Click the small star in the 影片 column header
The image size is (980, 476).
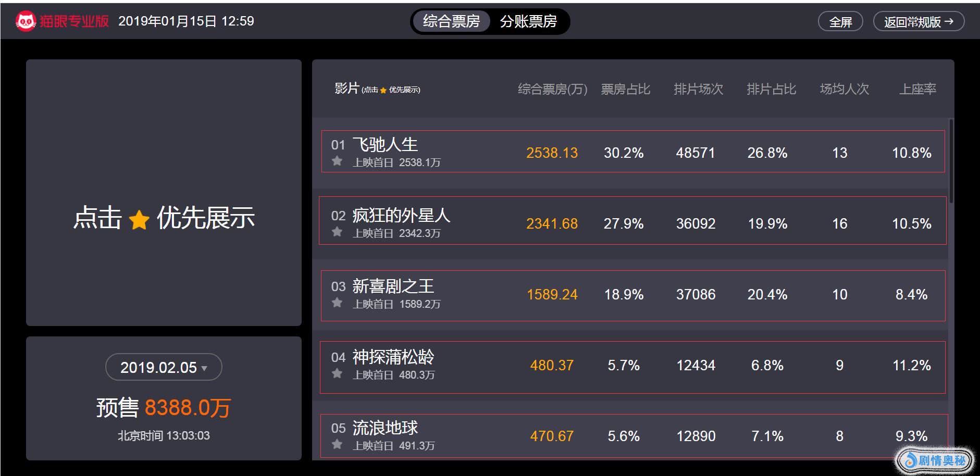(383, 90)
